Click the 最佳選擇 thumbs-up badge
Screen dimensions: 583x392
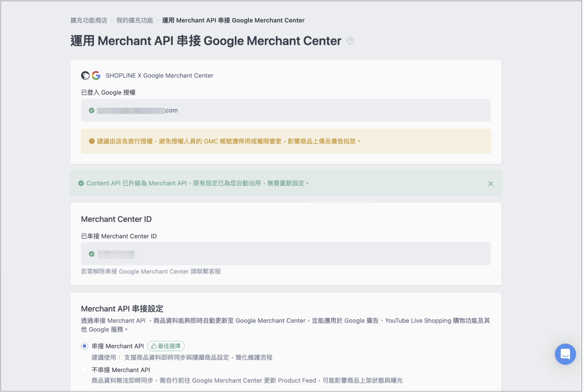(x=166, y=346)
